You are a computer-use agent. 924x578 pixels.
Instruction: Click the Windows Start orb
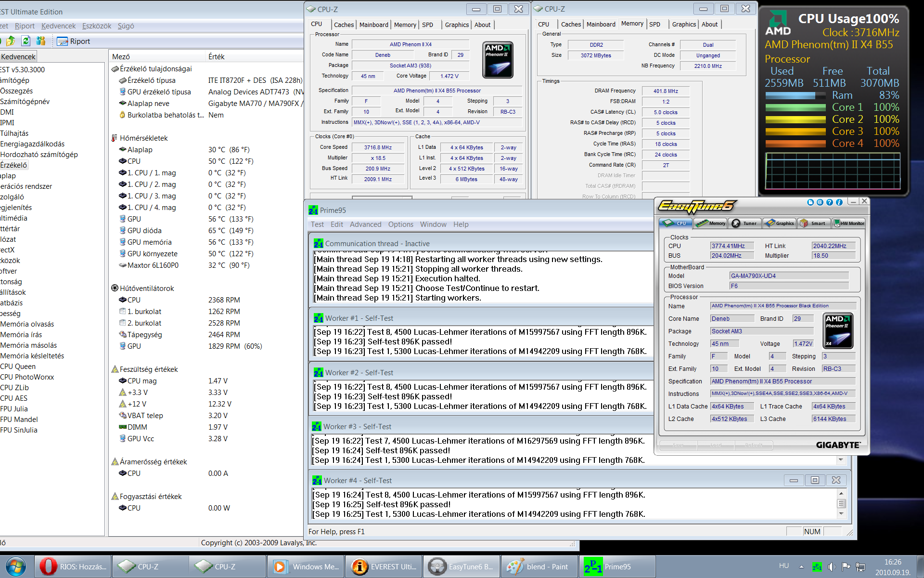(x=15, y=566)
